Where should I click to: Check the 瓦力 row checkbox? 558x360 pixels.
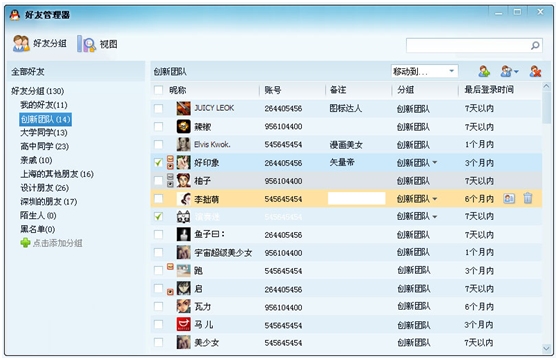point(158,306)
